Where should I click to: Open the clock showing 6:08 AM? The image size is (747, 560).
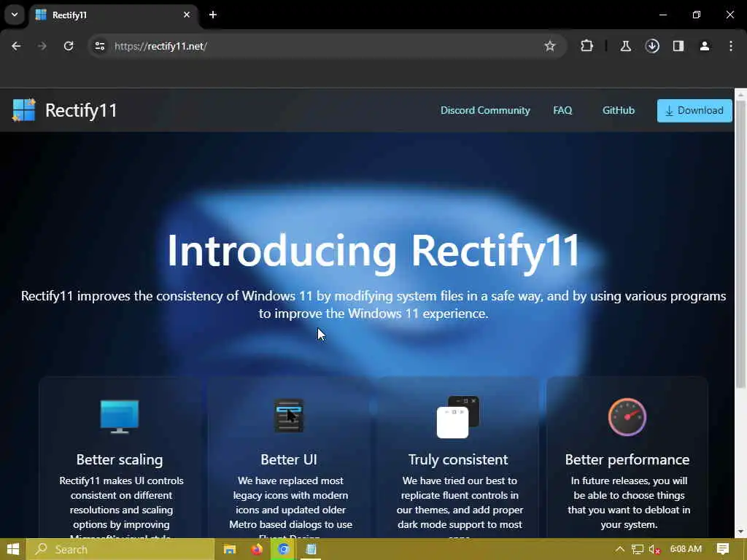[686, 549]
